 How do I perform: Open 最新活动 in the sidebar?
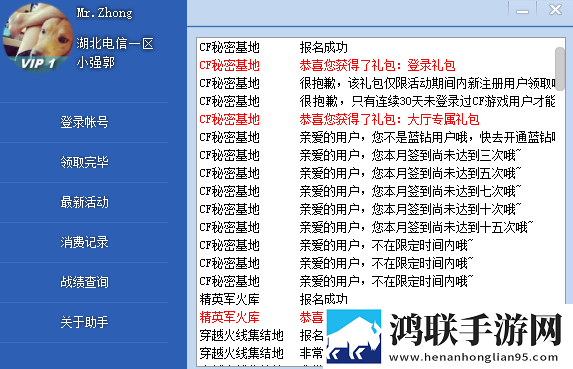coord(84,202)
